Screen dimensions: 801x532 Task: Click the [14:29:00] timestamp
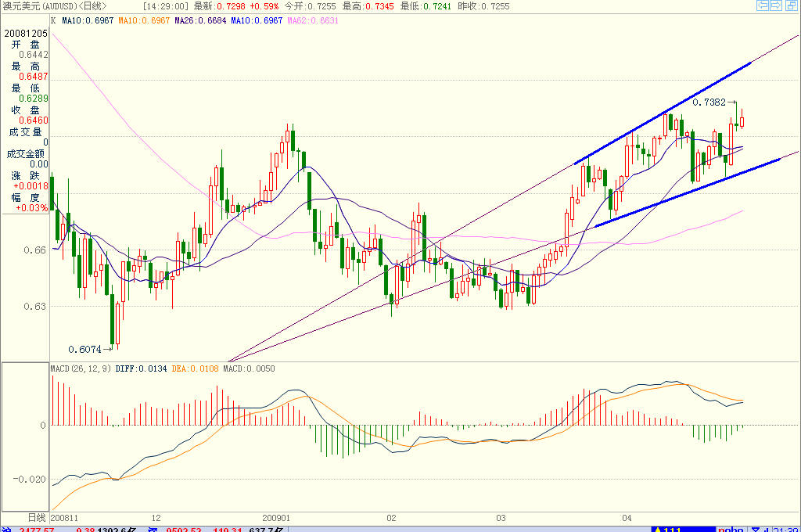(x=166, y=6)
